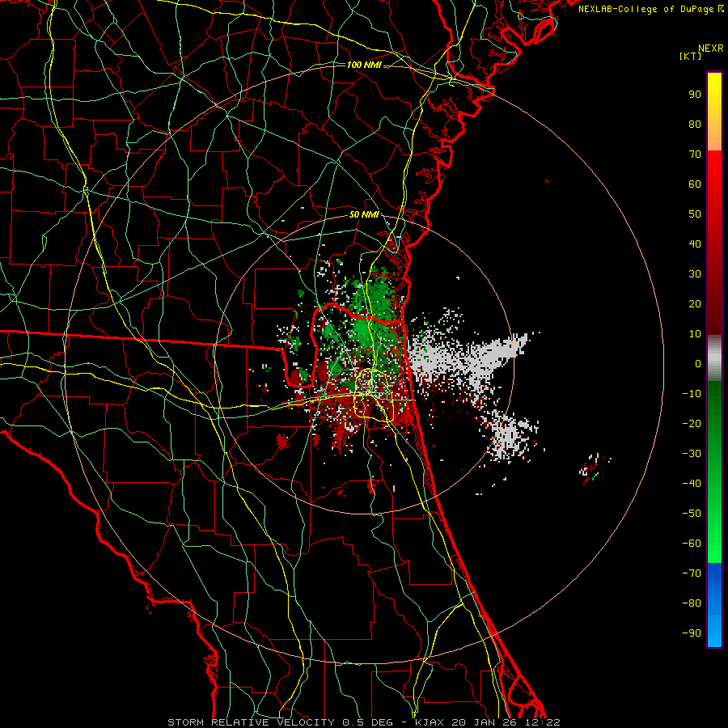Click the NEXLAB-College of DuPage header text
Viewport: 728px width, 728px height.
[650, 9]
